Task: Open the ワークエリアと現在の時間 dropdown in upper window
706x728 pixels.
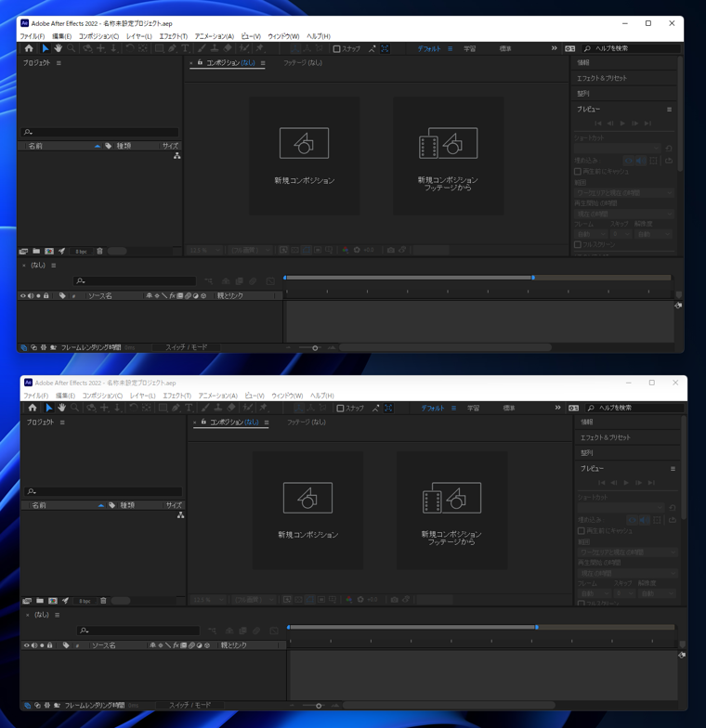Action: tap(624, 193)
